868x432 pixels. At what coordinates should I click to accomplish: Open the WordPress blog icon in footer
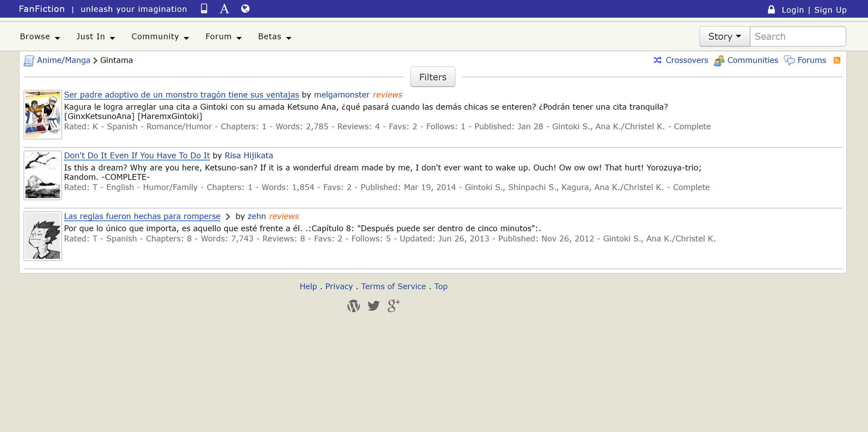pos(354,306)
